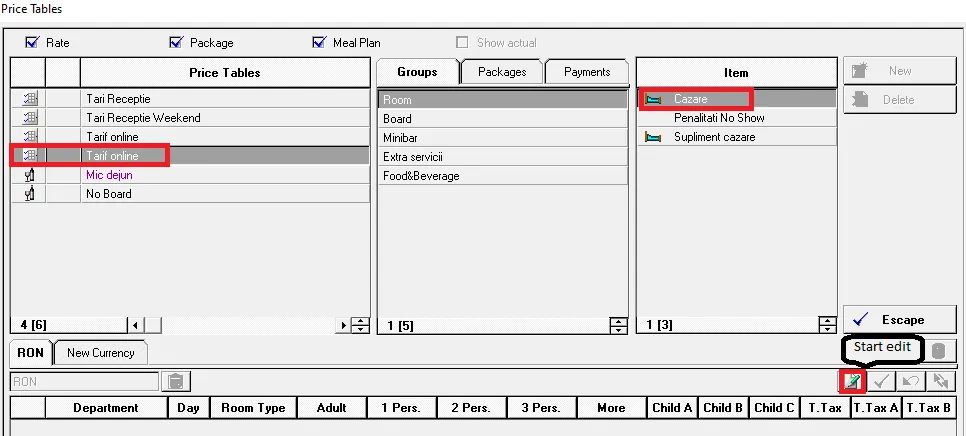Switch to the Packages tab
The width and height of the screenshot is (966, 436).
click(x=502, y=72)
